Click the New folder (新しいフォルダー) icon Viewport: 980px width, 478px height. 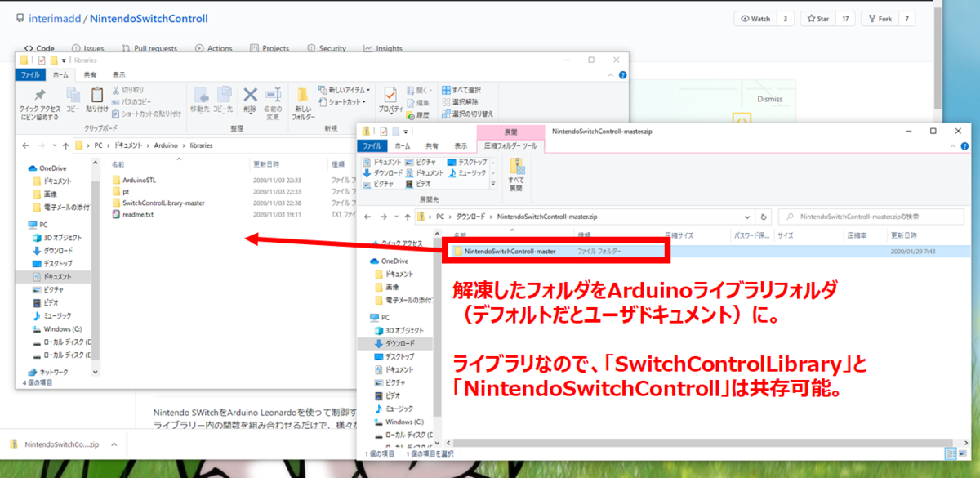point(303,103)
